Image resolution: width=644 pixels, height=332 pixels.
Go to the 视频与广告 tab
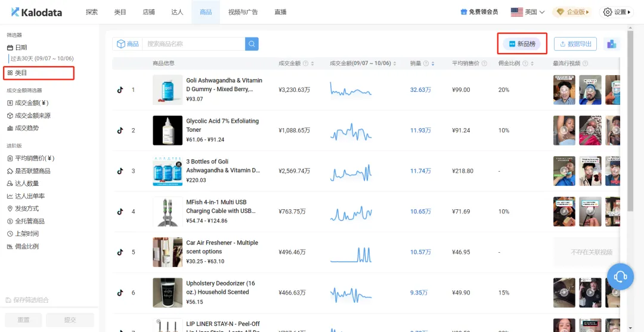click(242, 12)
